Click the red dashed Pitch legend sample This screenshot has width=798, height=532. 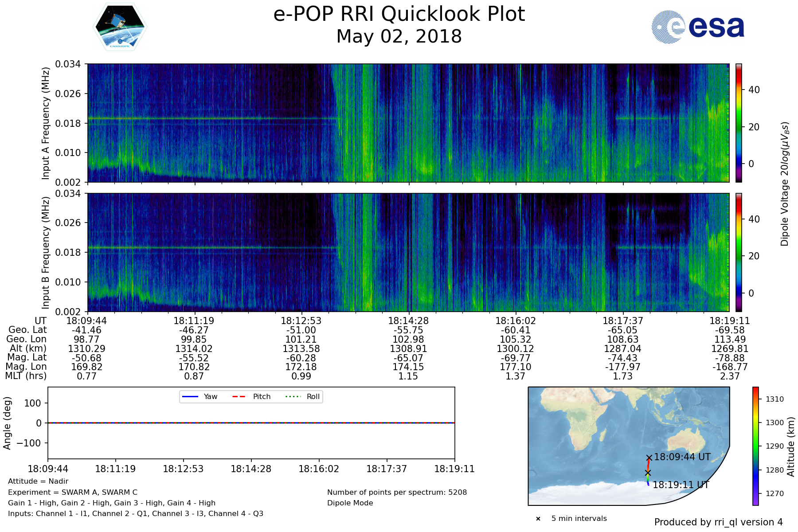239,396
